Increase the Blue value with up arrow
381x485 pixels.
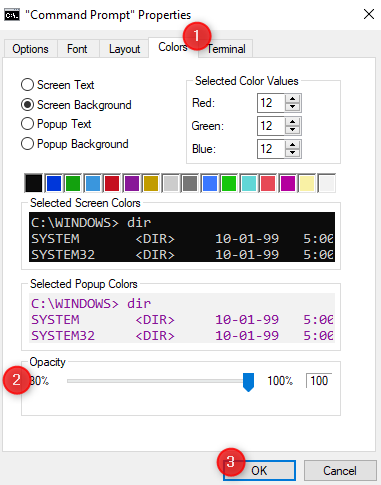click(293, 145)
